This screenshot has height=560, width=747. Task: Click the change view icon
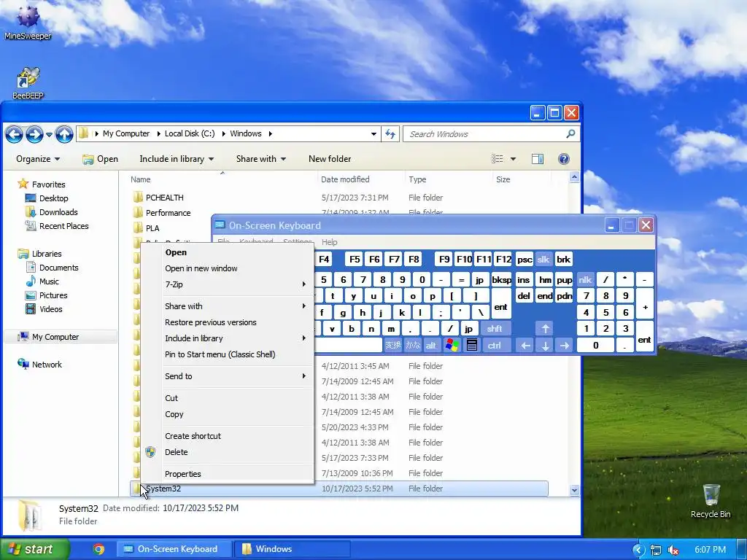(x=498, y=159)
